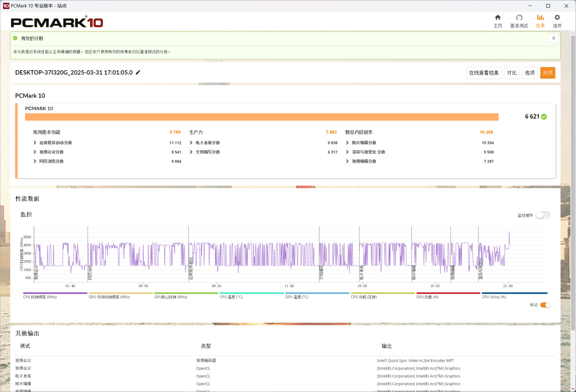Screen dimensions: 576x392
Task: Expand 电子表格分数 details
Action: pyautogui.click(x=191, y=143)
